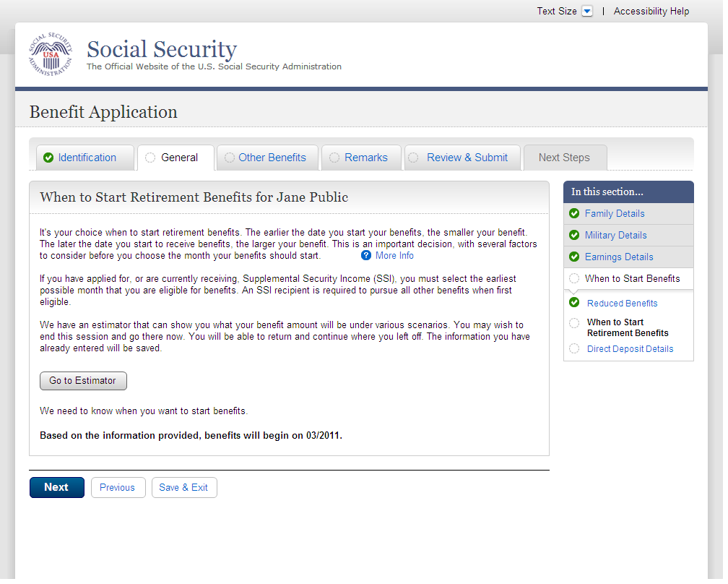Screen dimensions: 728x584
Task: Click the empty circle beside Direct Deposit Details
Action: [574, 349]
